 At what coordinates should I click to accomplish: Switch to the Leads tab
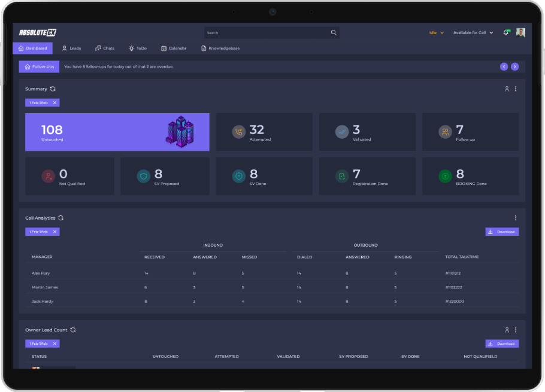71,48
